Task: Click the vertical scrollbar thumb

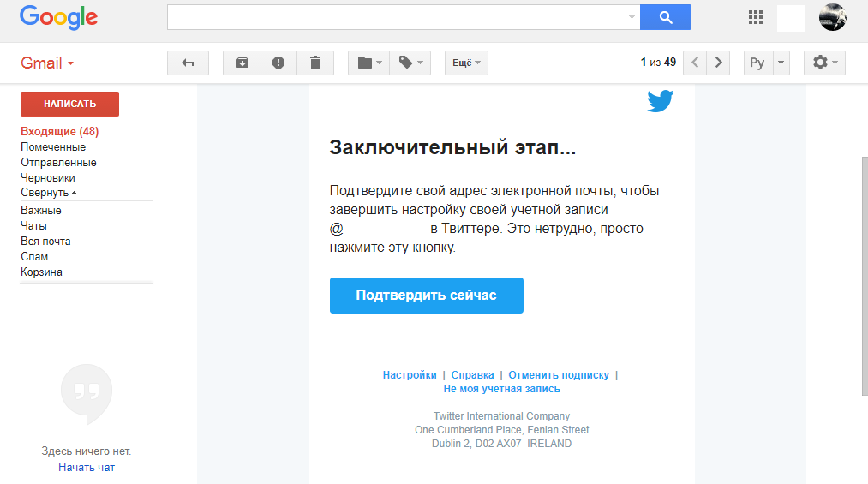Action: pyautogui.click(x=865, y=276)
